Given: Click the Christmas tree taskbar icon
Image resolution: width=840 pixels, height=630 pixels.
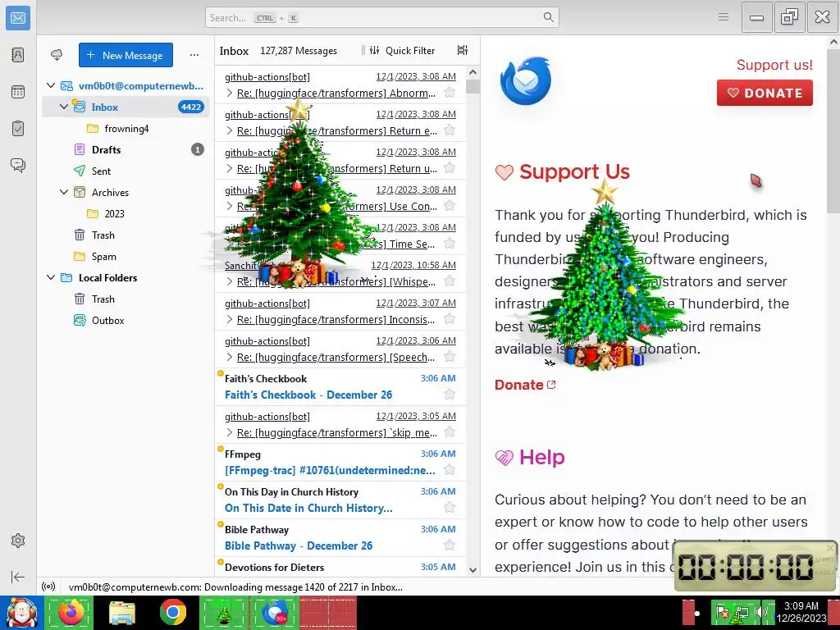Looking at the screenshot, I should pyautogui.click(x=223, y=612).
